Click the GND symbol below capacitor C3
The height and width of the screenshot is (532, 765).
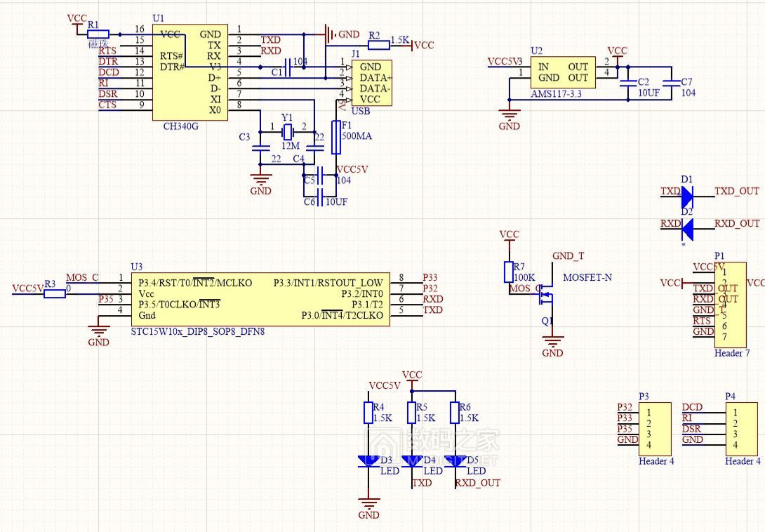pos(260,180)
